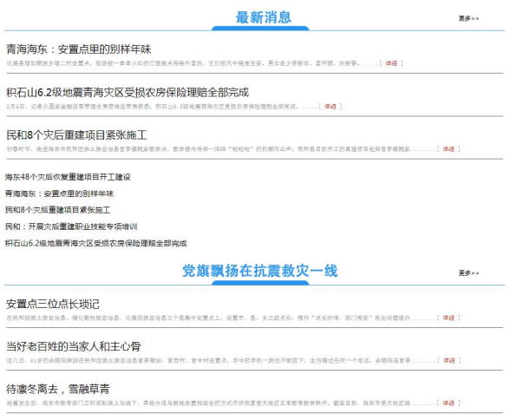Click 详细 link under 积石山 earthquake insurance summary

click(x=330, y=106)
